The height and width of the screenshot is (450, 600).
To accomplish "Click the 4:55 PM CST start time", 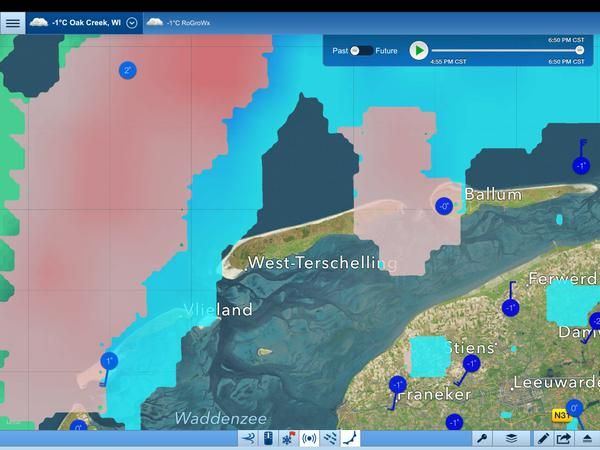I will coord(448,62).
